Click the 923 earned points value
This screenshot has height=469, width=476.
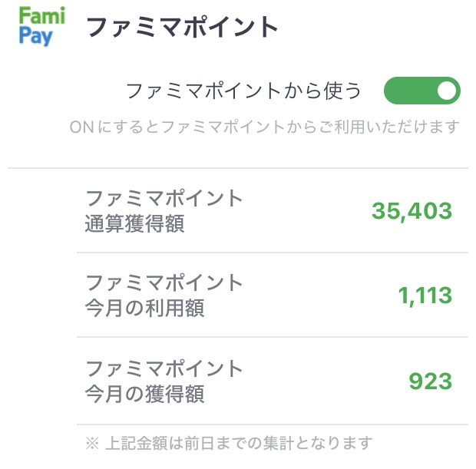pos(431,381)
